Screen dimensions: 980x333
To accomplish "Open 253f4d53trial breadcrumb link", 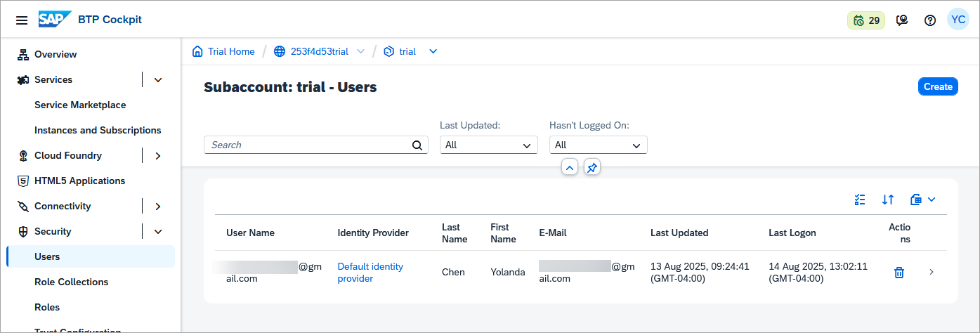I will tap(320, 51).
